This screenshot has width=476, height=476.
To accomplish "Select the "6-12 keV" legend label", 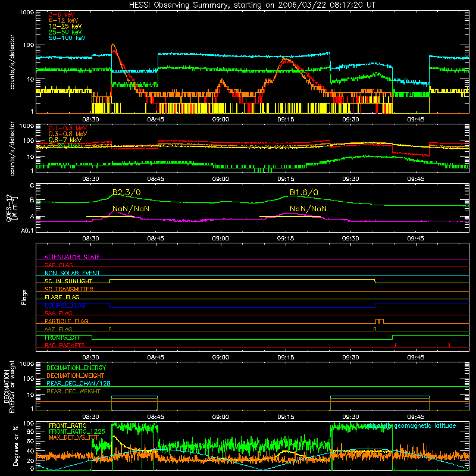I will [x=63, y=20].
